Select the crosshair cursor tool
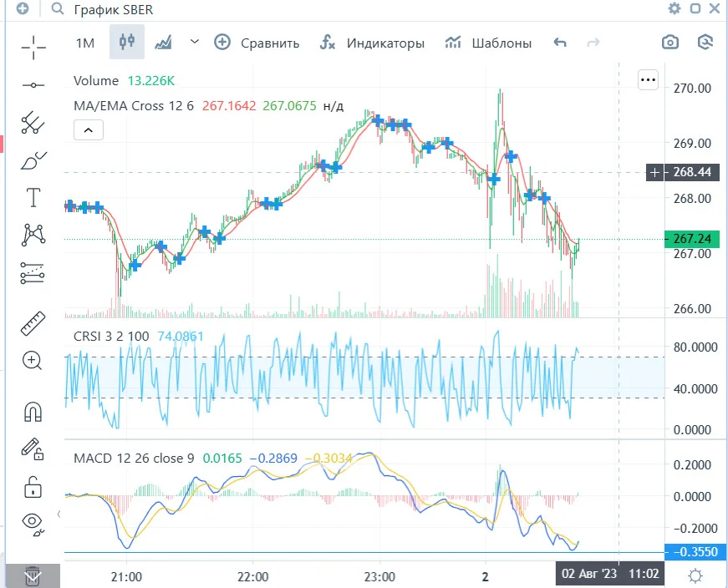 click(33, 47)
